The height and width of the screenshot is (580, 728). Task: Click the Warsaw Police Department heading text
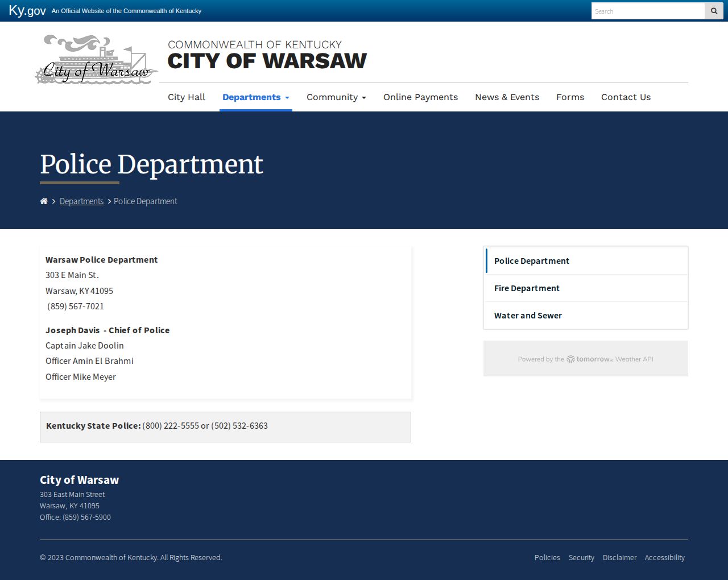tap(101, 260)
